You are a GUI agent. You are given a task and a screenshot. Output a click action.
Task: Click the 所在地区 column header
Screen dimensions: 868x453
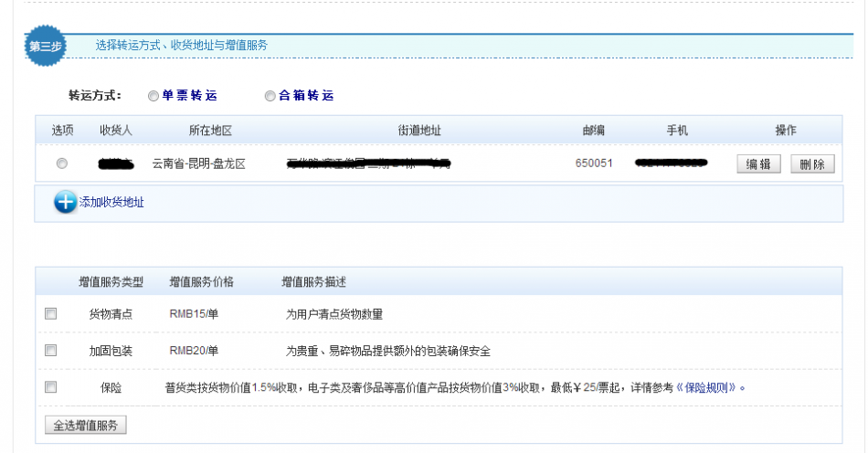pyautogui.click(x=210, y=130)
